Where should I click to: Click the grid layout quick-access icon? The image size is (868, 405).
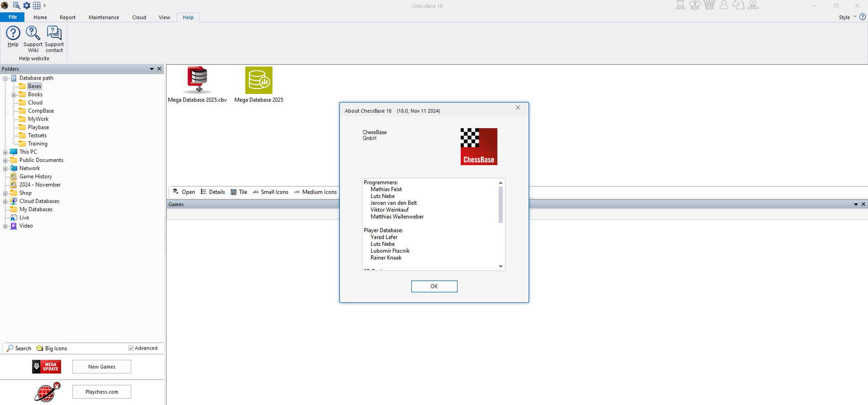[37, 5]
